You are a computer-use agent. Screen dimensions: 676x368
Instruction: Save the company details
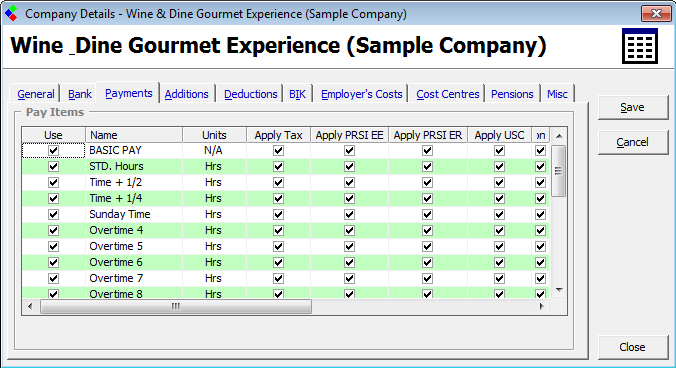coord(632,107)
